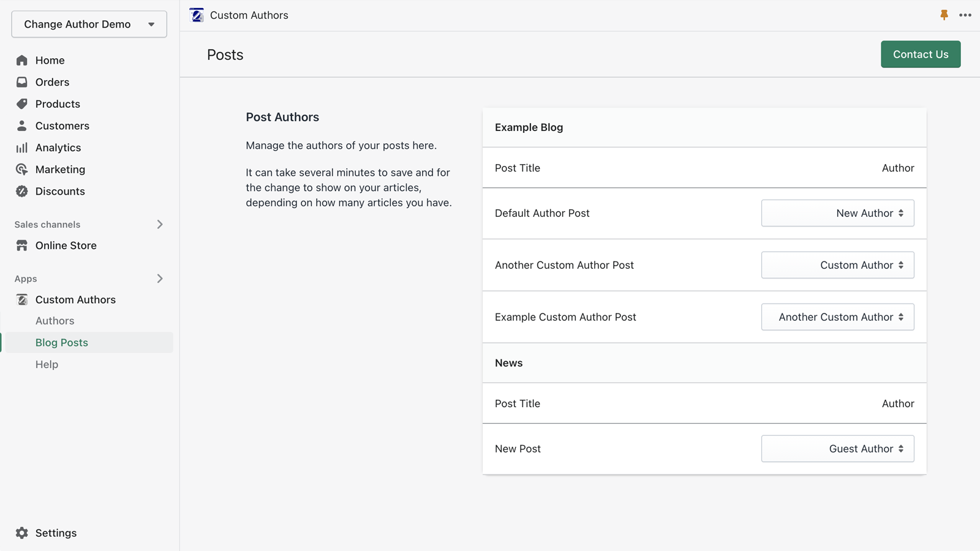Open the Change Author Demo store switcher
The image size is (980, 551).
click(89, 24)
